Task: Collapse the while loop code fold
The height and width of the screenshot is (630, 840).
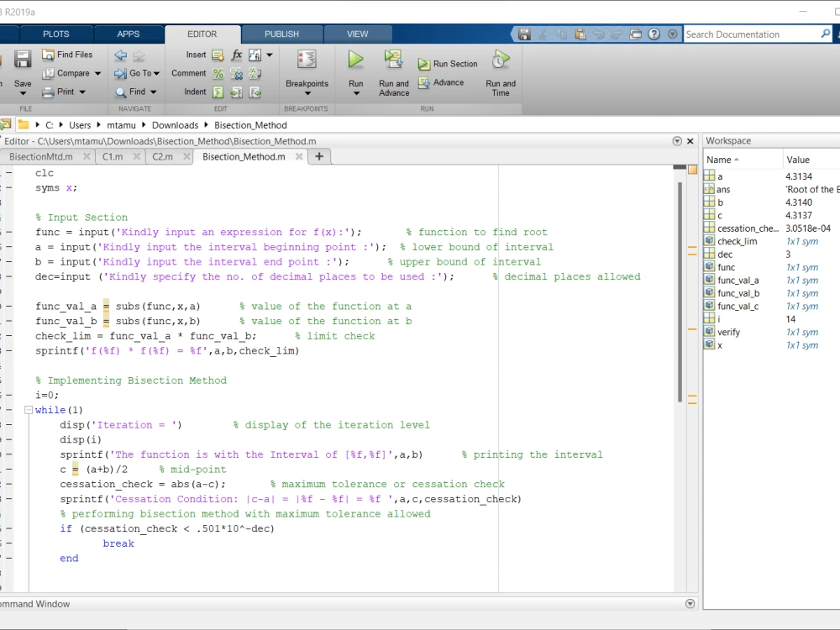Action: 29,410
